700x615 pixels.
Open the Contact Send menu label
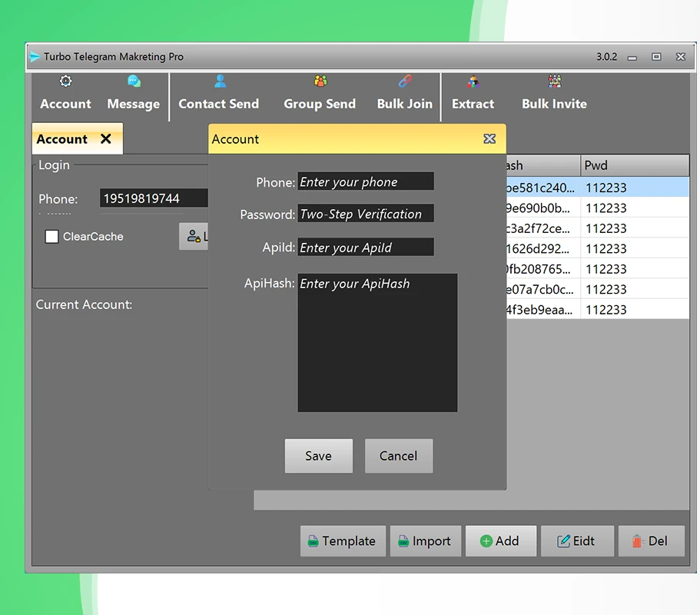[219, 104]
